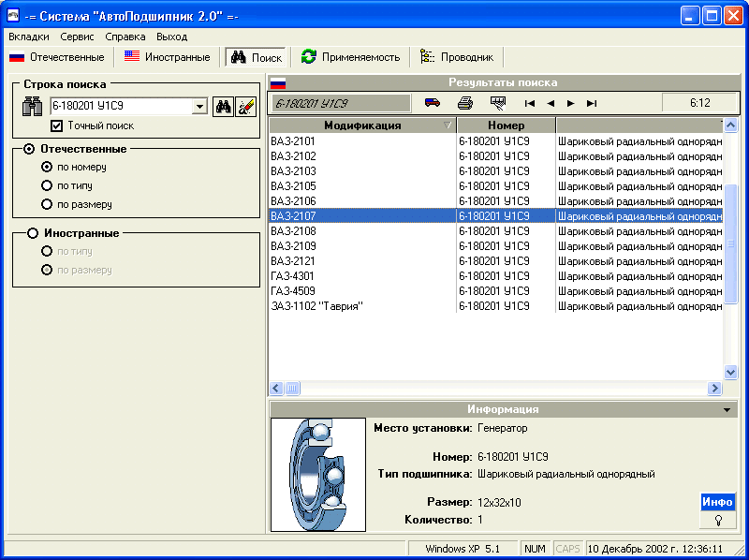Select the по типу radio under Отечественные

(x=47, y=185)
